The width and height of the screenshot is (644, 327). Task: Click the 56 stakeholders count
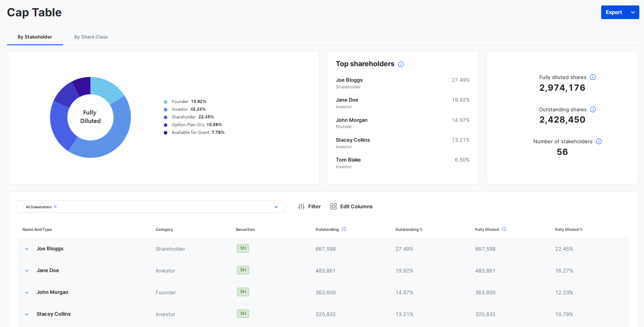click(562, 152)
